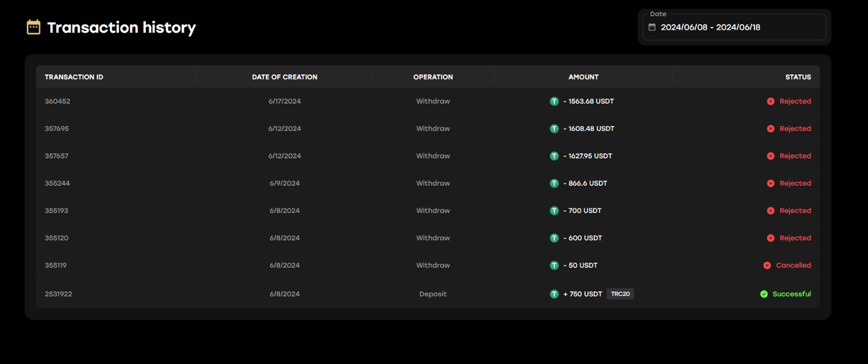This screenshot has width=868, height=364.
Task: Click the Rejected status for transaction 355193
Action: [x=795, y=211]
